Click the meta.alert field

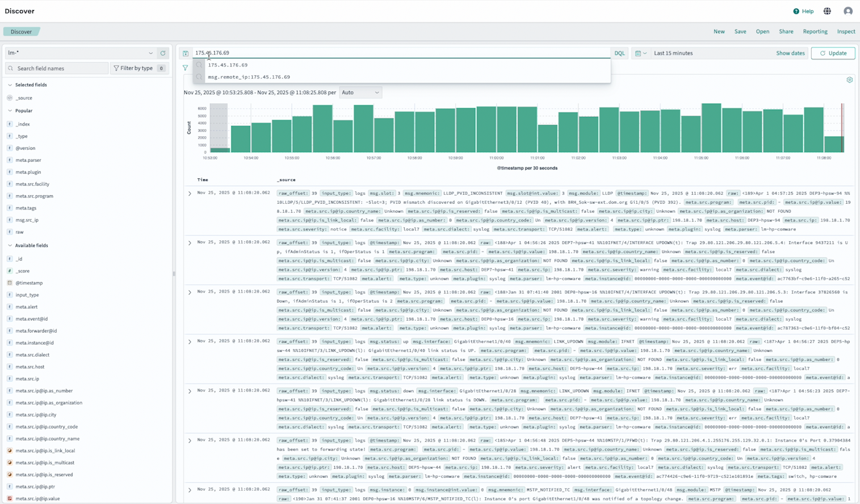tap(27, 307)
